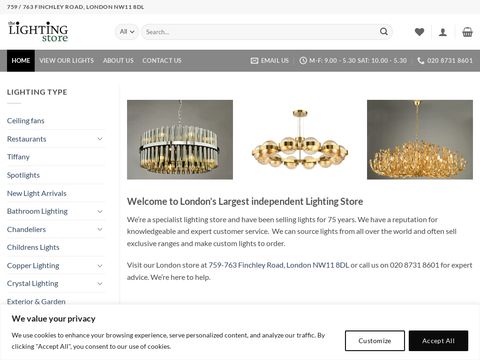Open the Chandeliers category link
This screenshot has width=480, height=360.
coord(26,229)
